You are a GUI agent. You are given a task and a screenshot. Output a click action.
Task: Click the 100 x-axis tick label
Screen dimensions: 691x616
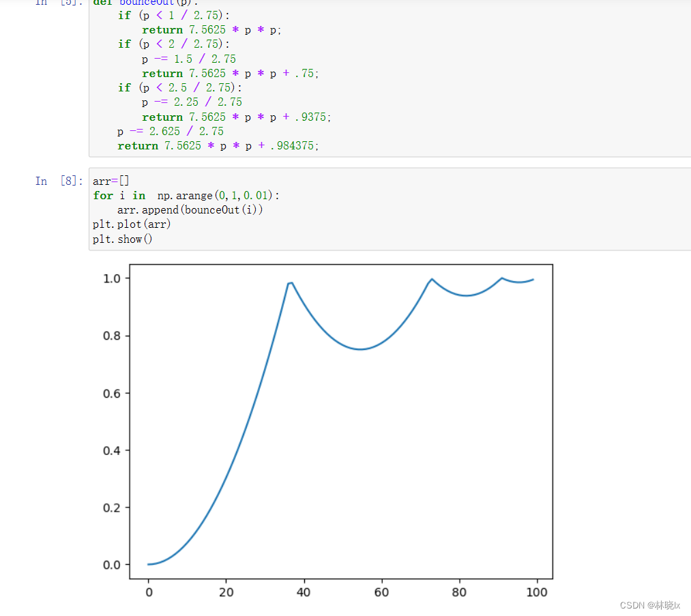pos(537,592)
